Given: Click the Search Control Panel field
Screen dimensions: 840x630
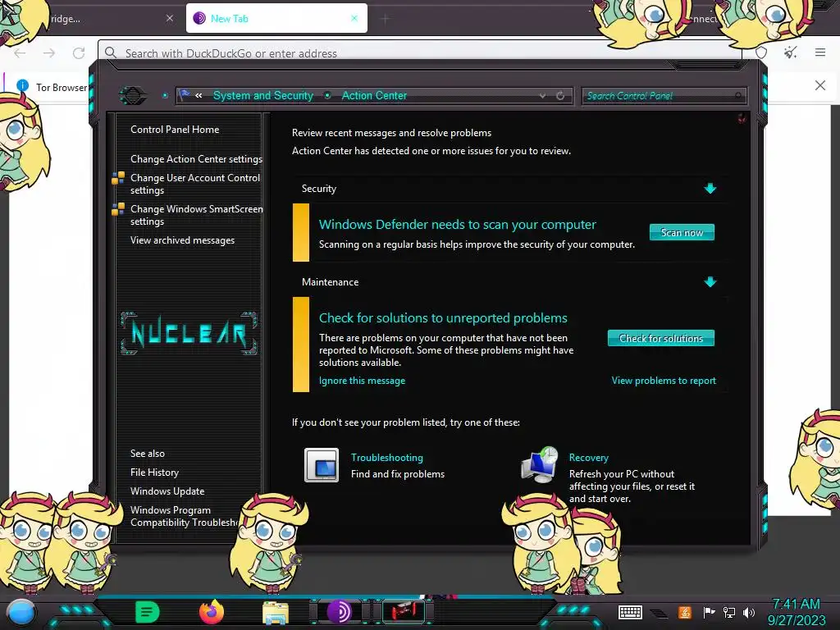Looking at the screenshot, I should 663,96.
